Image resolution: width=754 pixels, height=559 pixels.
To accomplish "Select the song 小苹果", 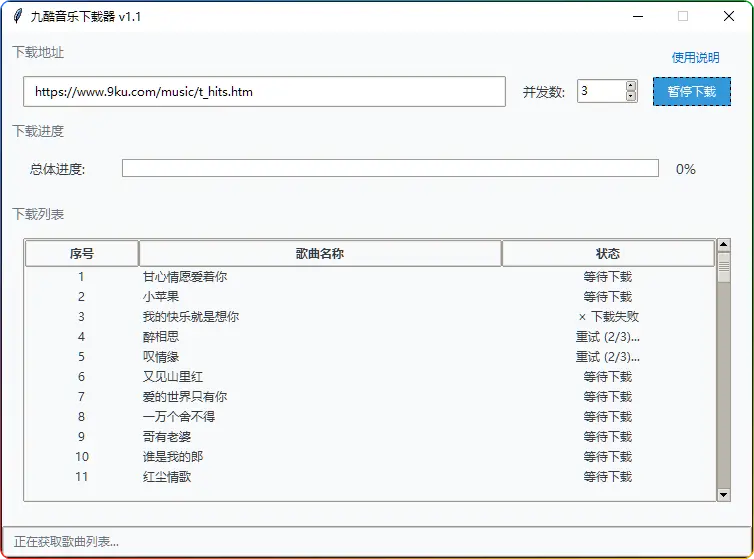I will [161, 296].
